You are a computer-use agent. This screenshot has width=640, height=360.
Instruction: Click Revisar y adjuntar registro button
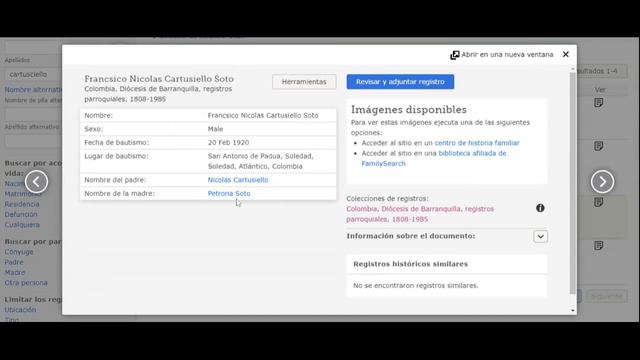click(400, 82)
